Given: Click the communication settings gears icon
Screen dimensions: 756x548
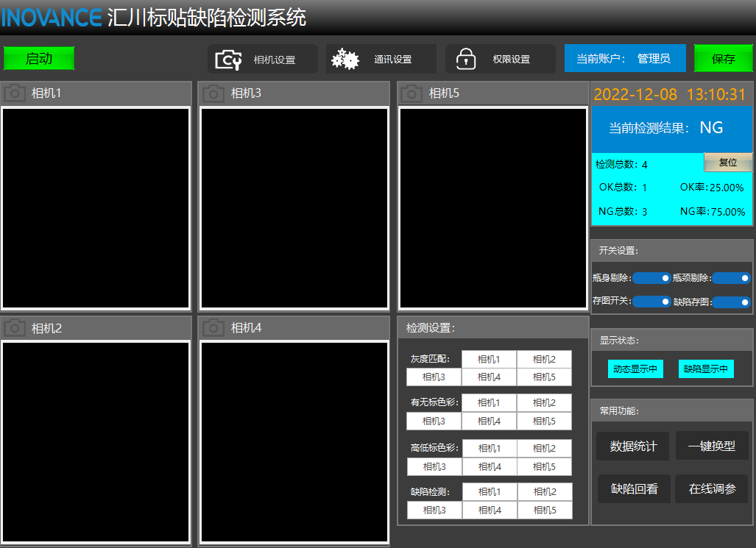Looking at the screenshot, I should pyautogui.click(x=345, y=60).
